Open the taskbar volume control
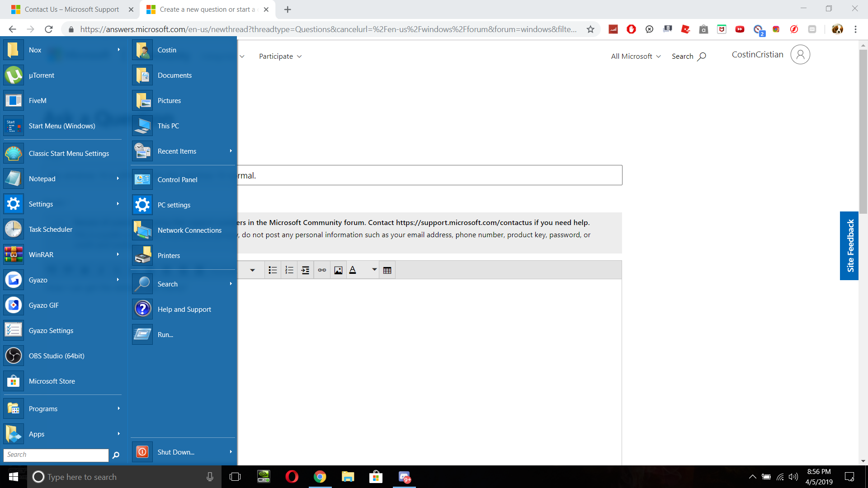868x488 pixels. pos(793,477)
